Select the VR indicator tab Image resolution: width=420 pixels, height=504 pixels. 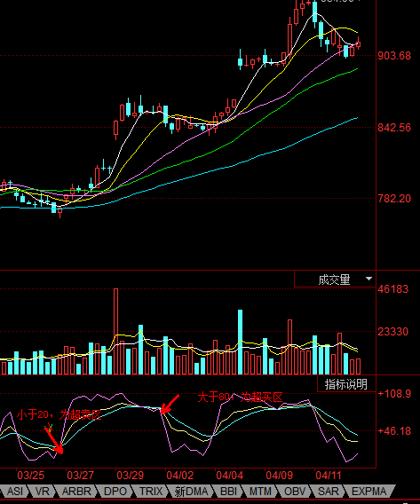pyautogui.click(x=42, y=492)
